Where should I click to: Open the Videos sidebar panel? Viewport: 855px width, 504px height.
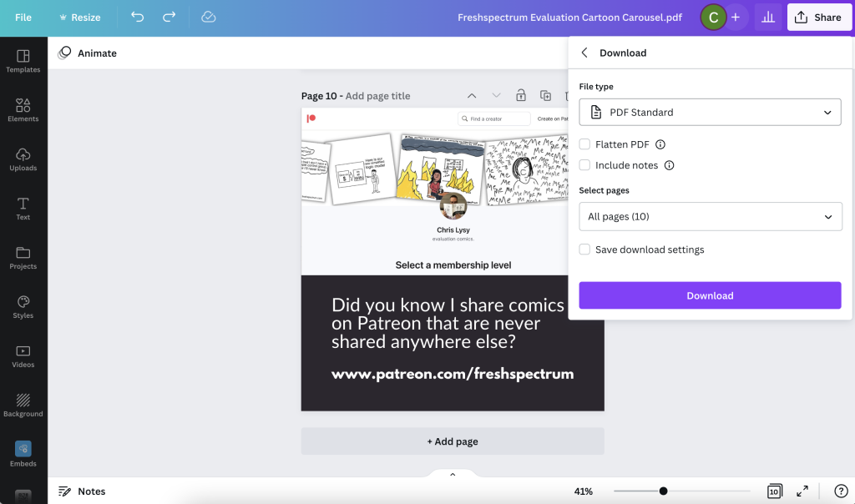click(23, 356)
